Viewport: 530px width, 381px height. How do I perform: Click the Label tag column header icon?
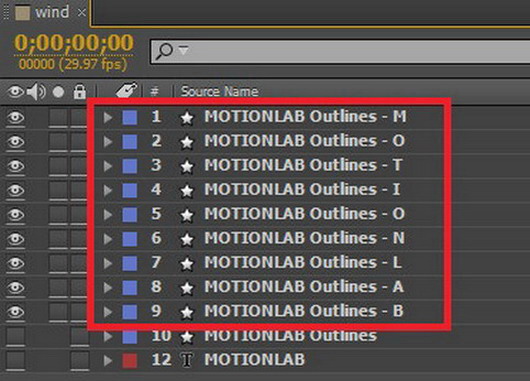point(126,90)
